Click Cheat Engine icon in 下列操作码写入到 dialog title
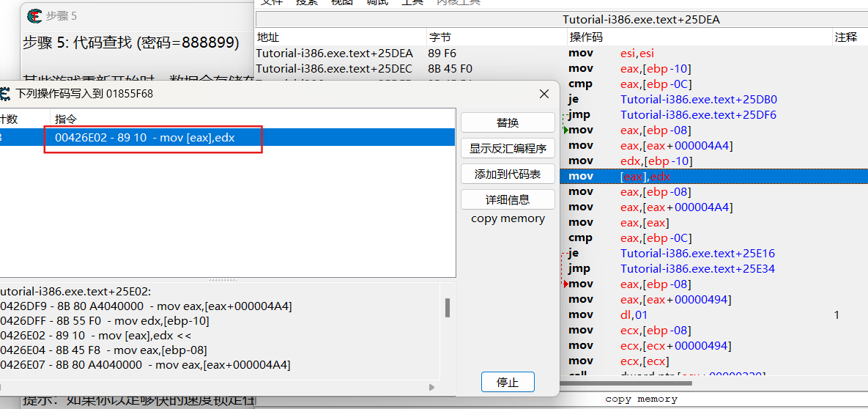The image size is (868, 409). pyautogui.click(x=4, y=94)
